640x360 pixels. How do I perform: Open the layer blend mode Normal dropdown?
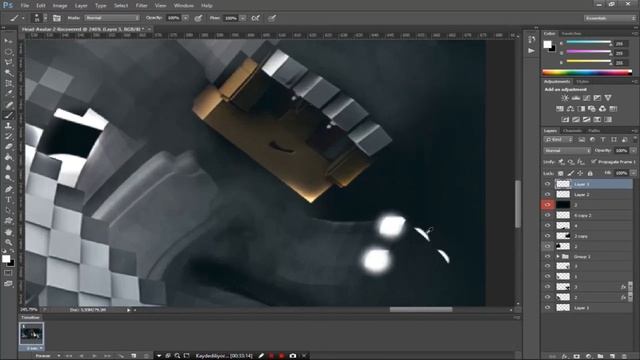point(567,151)
